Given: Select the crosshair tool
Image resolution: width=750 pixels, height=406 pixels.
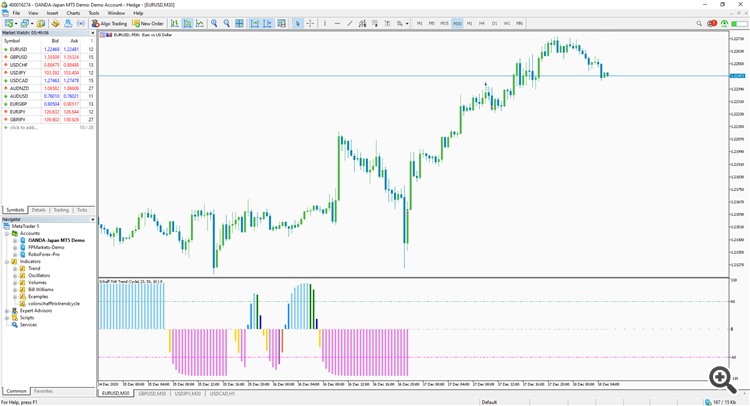Looking at the screenshot, I should (310, 23).
